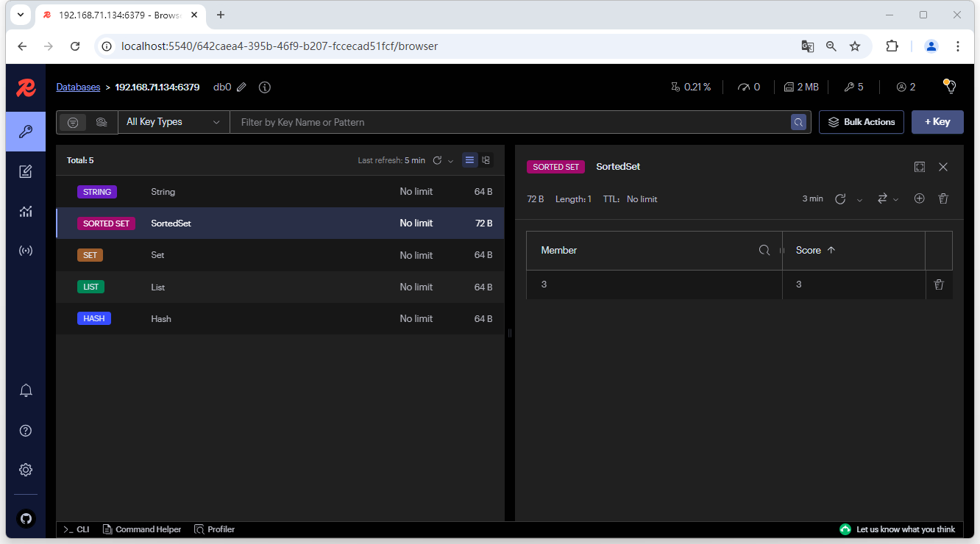Open the Workbench page in sidebar
This screenshot has width=980, height=544.
coord(26,172)
